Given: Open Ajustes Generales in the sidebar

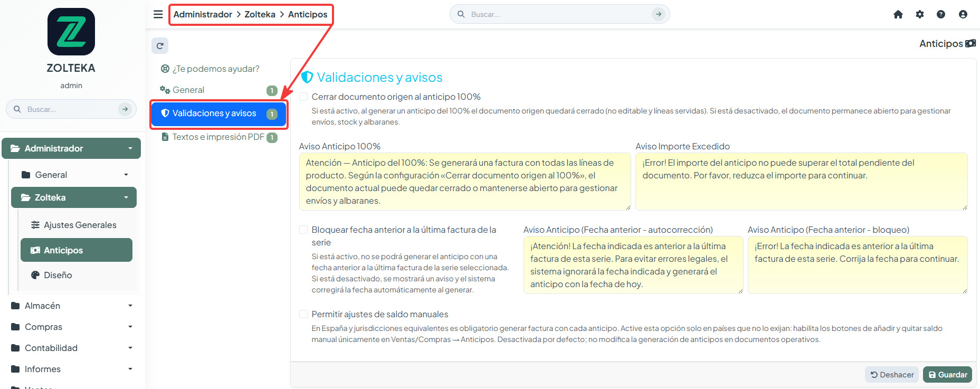Looking at the screenshot, I should pyautogui.click(x=77, y=225).
